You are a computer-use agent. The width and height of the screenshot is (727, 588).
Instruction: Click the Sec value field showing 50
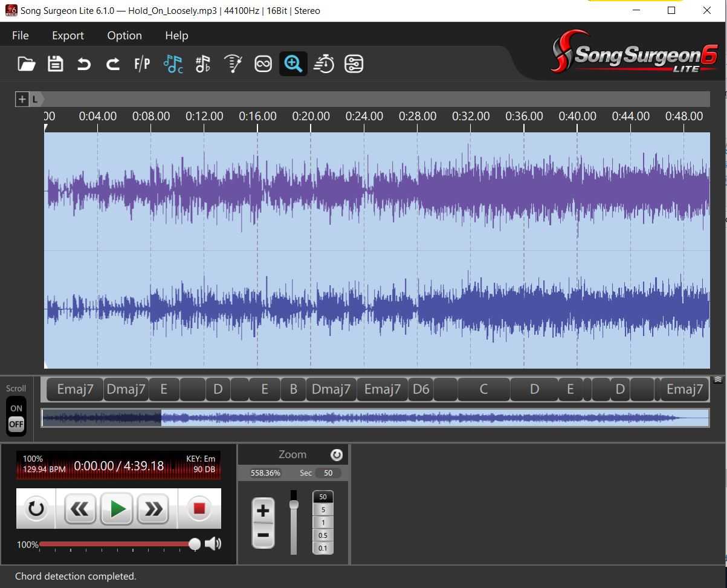click(328, 473)
